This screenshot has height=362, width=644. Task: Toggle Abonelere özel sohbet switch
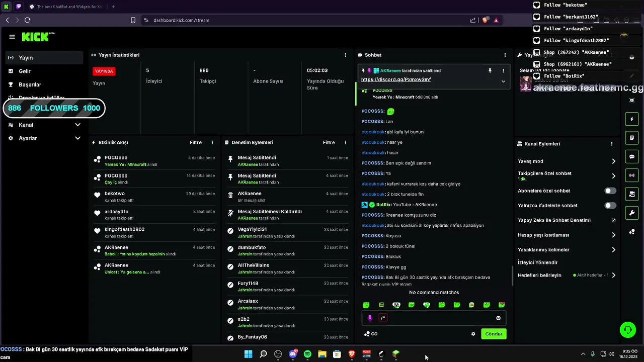click(610, 191)
